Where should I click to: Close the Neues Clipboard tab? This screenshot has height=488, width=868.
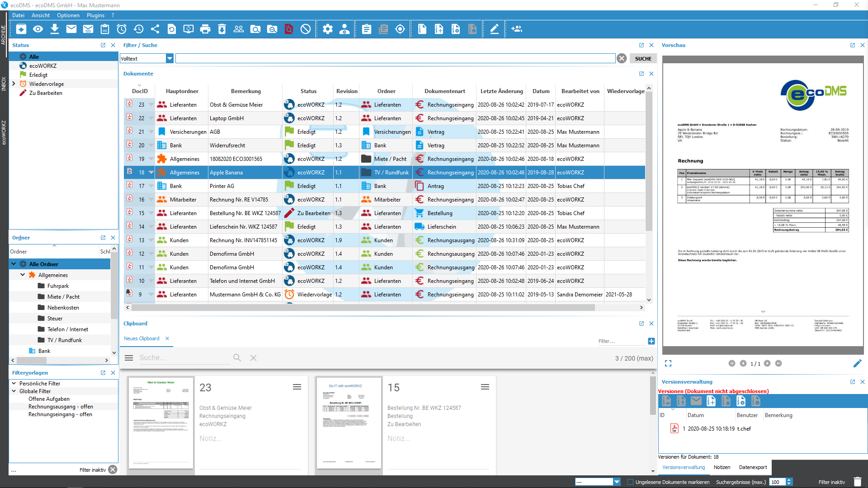coord(167,338)
